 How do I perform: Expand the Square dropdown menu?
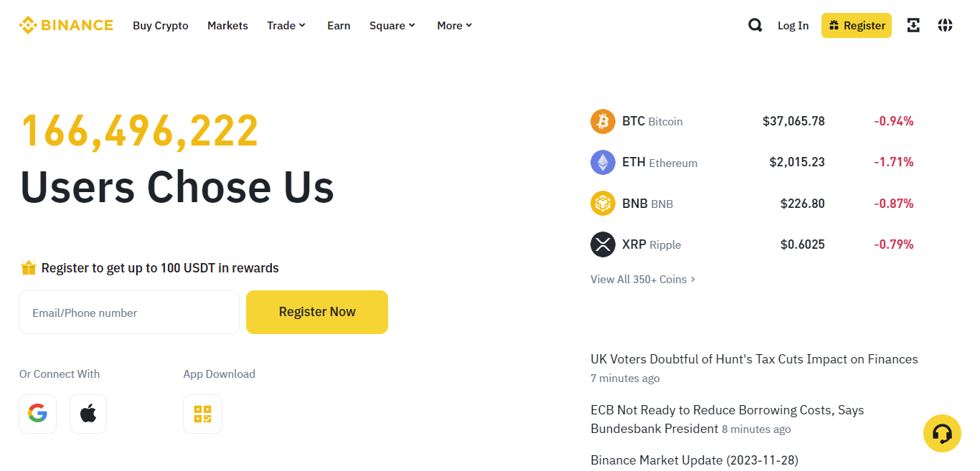point(392,25)
